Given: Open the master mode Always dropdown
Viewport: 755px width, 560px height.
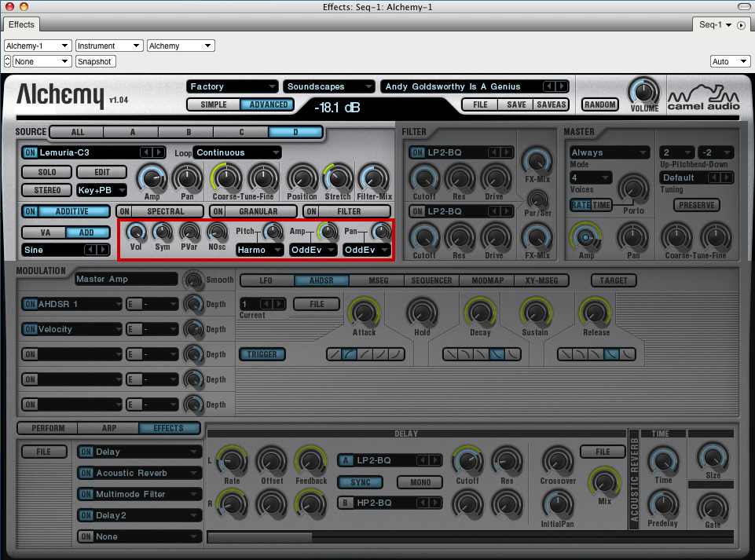Looking at the screenshot, I should point(609,152).
